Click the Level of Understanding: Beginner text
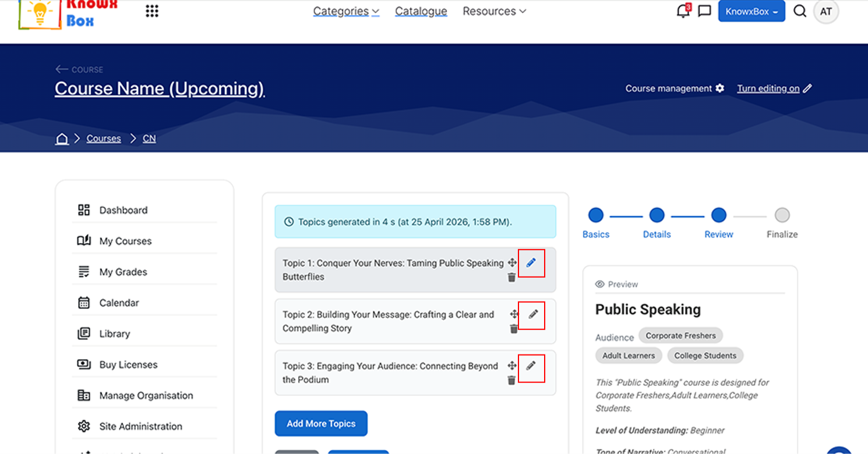This screenshot has width=868, height=454. 660,431
